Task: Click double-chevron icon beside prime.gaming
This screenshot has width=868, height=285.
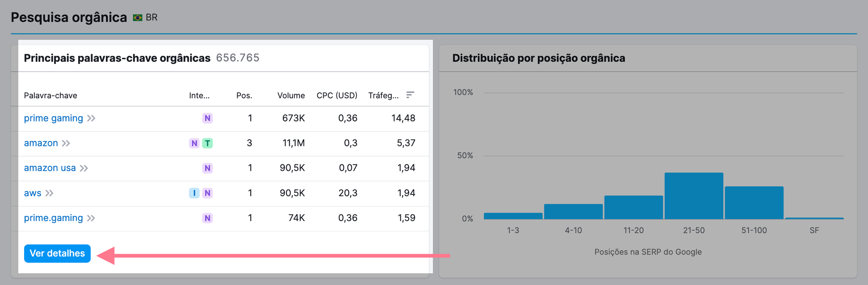Action: point(91,218)
